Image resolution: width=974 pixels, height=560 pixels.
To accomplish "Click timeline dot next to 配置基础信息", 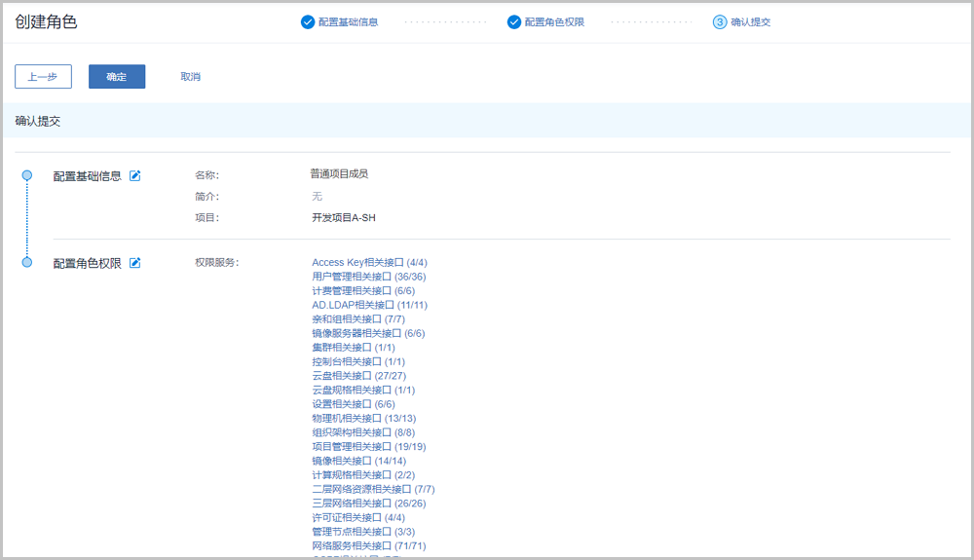I will 27,175.
